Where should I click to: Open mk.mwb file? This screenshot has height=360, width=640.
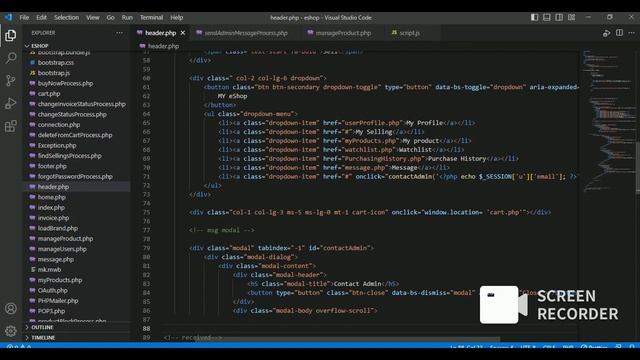coord(49,270)
